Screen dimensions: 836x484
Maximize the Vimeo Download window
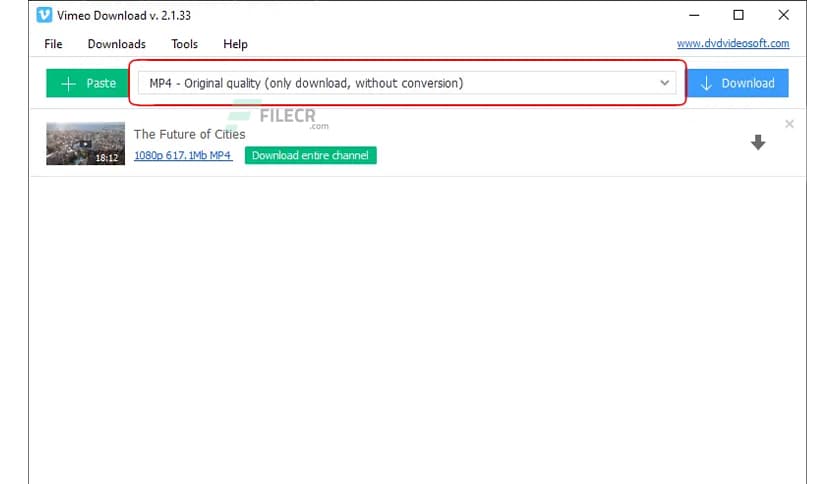coord(738,15)
